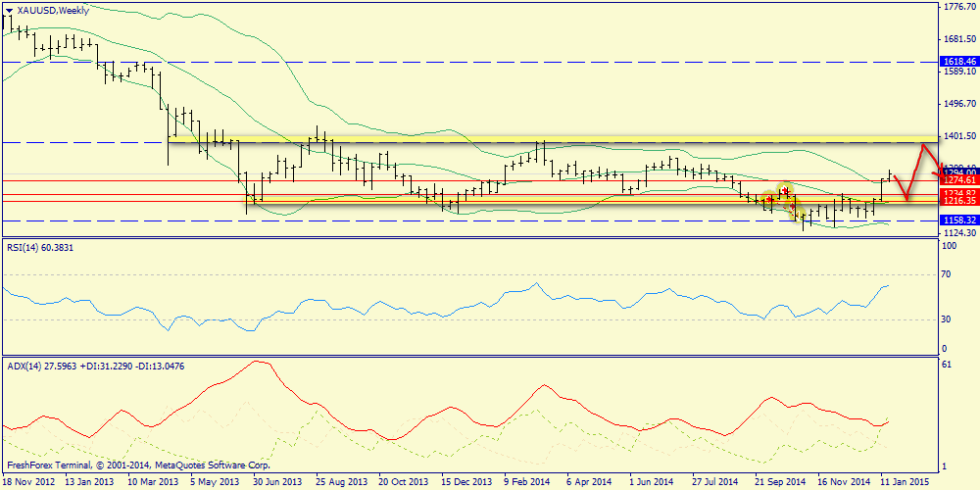This screenshot has width=980, height=490.
Task: Click the RSI 70 level label
Action: coord(949,274)
